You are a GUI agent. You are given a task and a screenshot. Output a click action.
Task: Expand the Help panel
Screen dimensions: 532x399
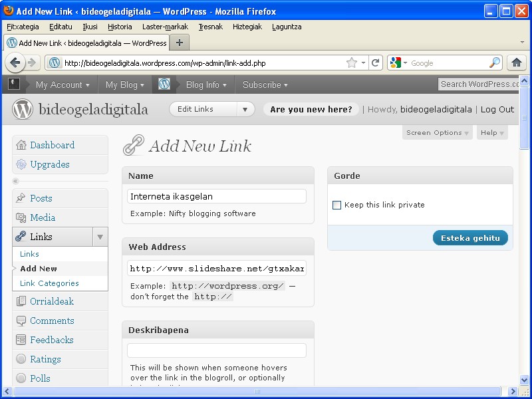tap(492, 132)
